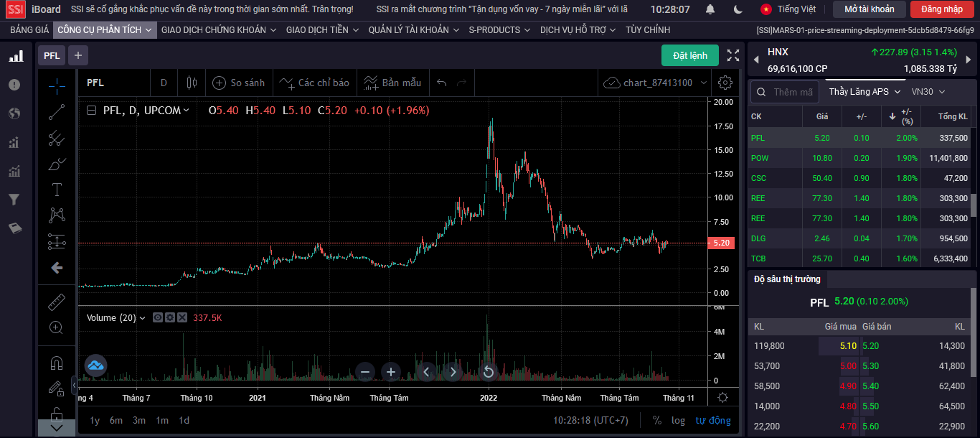Image resolution: width=980 pixels, height=438 pixels.
Task: Open the prediction and measurement tools
Action: pos(57,241)
